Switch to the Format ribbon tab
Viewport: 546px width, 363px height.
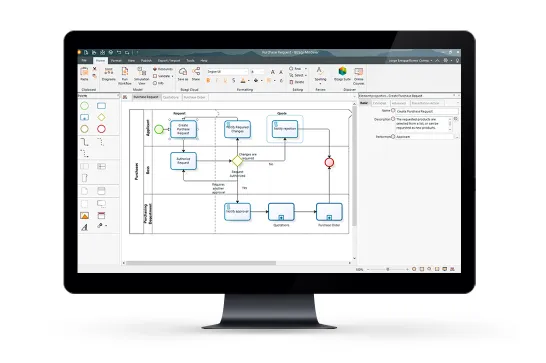pyautogui.click(x=116, y=61)
